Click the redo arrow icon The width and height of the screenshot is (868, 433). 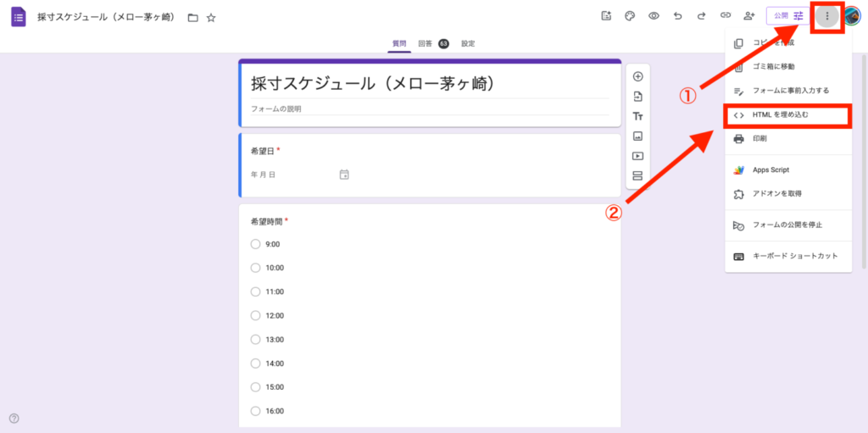pyautogui.click(x=701, y=15)
